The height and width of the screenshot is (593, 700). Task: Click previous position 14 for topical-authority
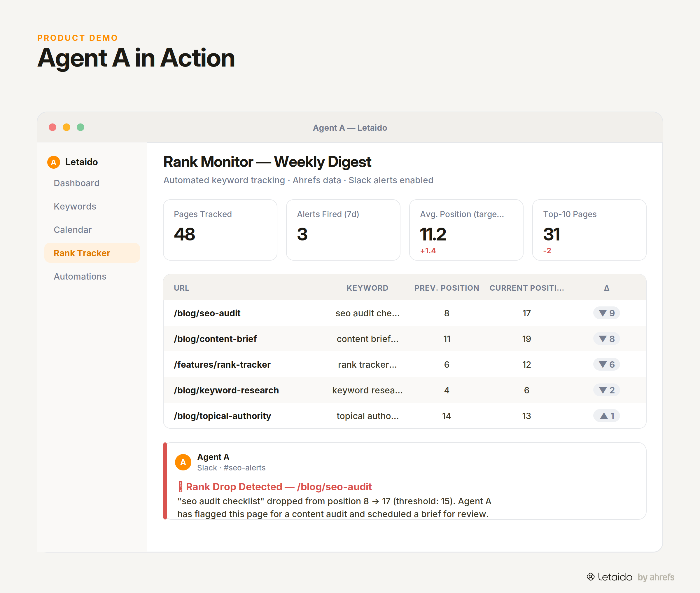(447, 416)
